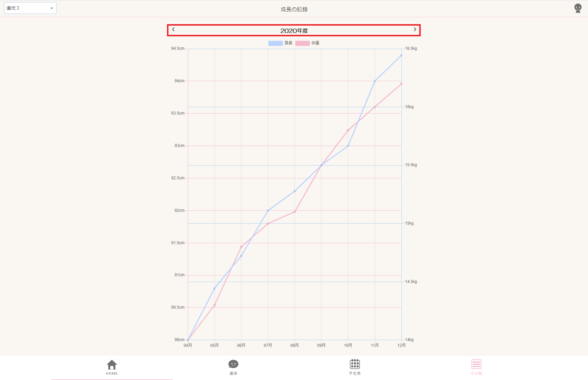
Task: Go to next year with right chevron
Action: (x=415, y=30)
